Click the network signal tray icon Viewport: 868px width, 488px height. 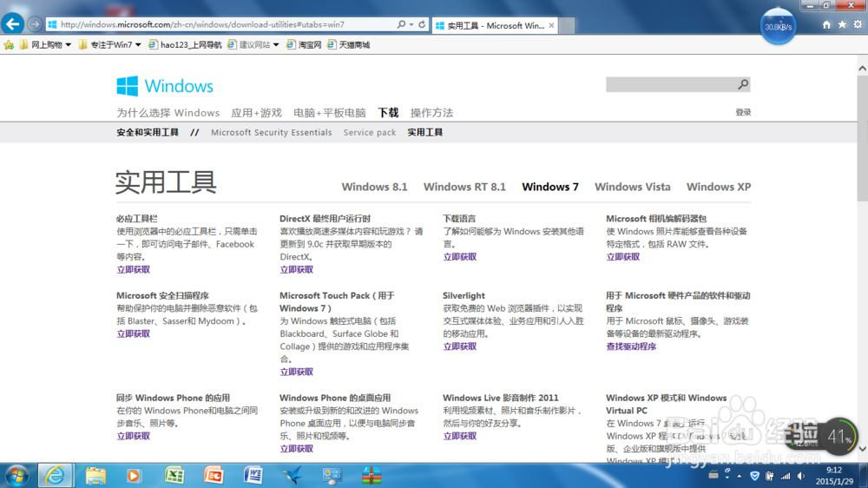tap(786, 476)
